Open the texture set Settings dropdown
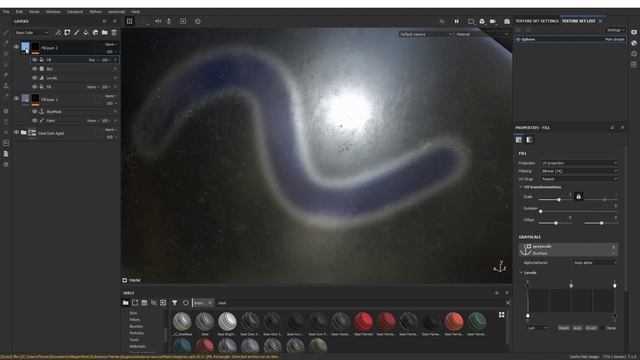Image resolution: width=640 pixels, height=360 pixels. click(615, 30)
